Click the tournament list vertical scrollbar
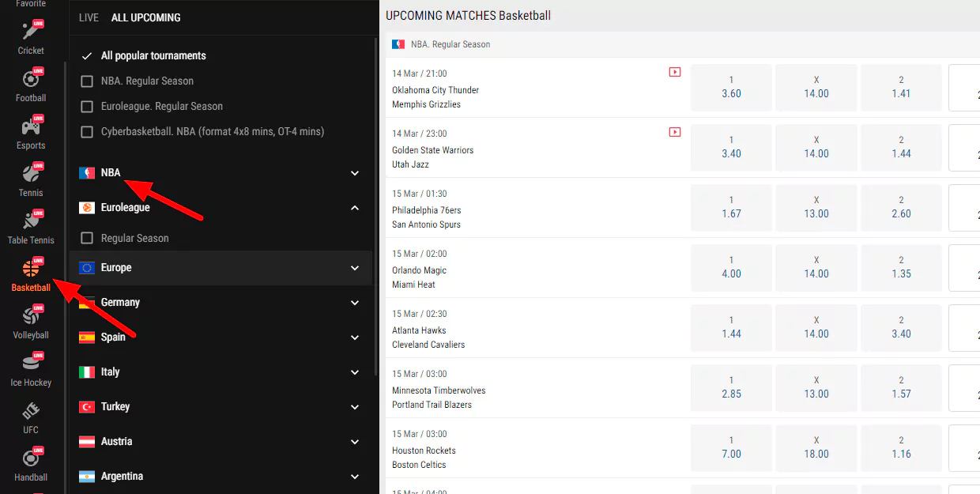This screenshot has width=980, height=494. (x=376, y=198)
